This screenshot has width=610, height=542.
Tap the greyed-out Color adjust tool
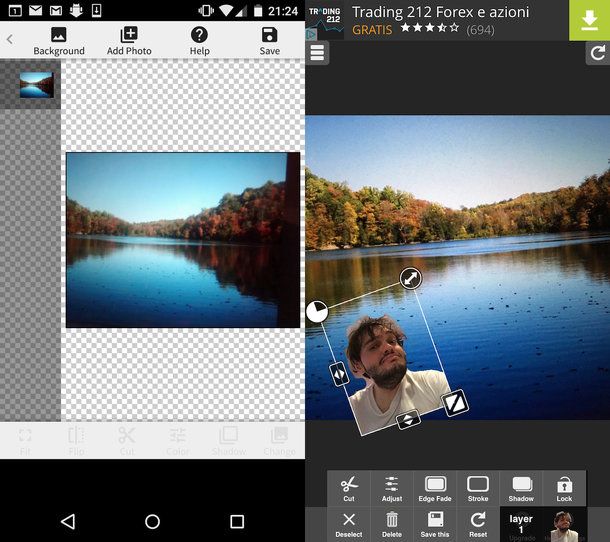[178, 441]
